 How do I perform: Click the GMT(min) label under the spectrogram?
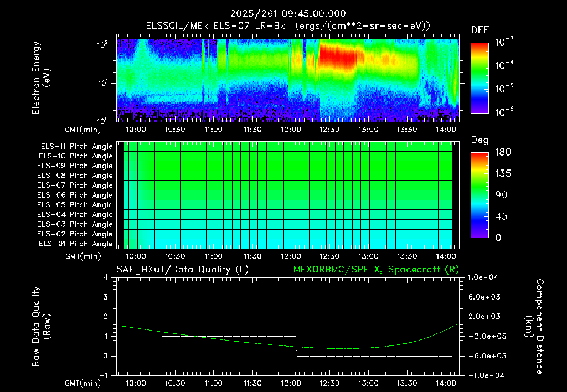tap(83, 130)
